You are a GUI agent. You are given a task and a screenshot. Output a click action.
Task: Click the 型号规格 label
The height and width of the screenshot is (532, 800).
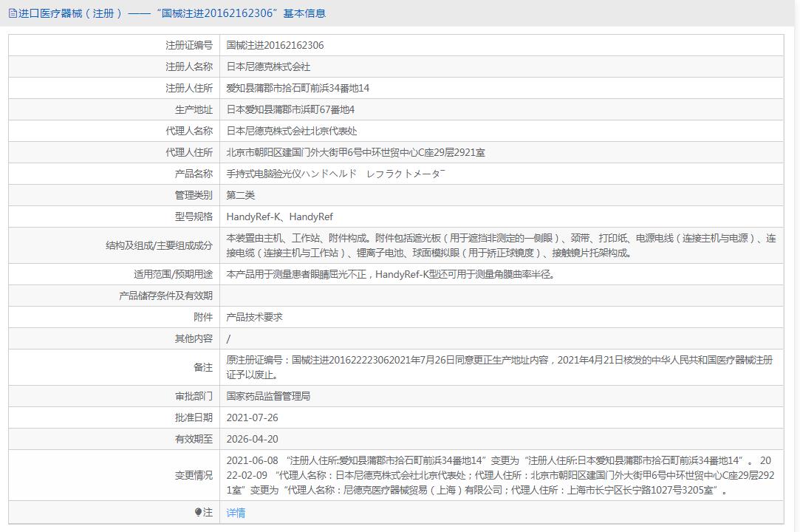(x=194, y=217)
